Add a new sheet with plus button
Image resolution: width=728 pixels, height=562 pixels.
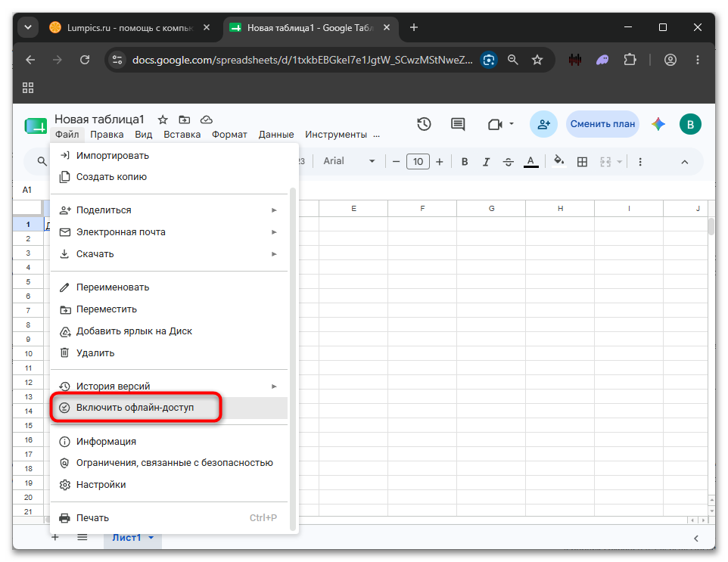[54, 537]
